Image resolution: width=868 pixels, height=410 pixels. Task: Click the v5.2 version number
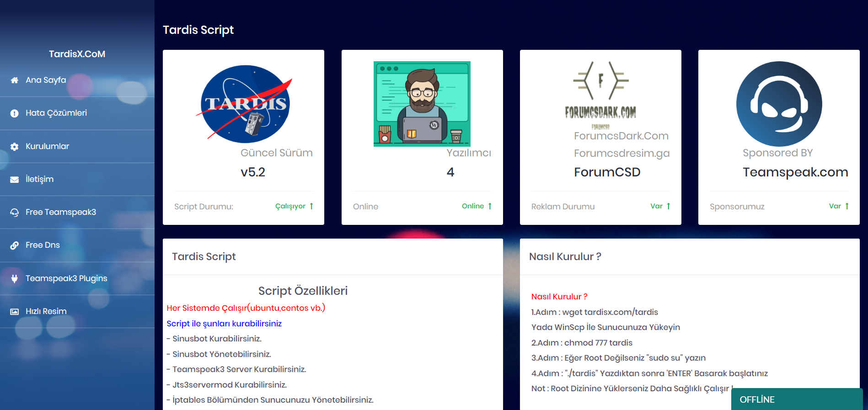[x=253, y=172]
